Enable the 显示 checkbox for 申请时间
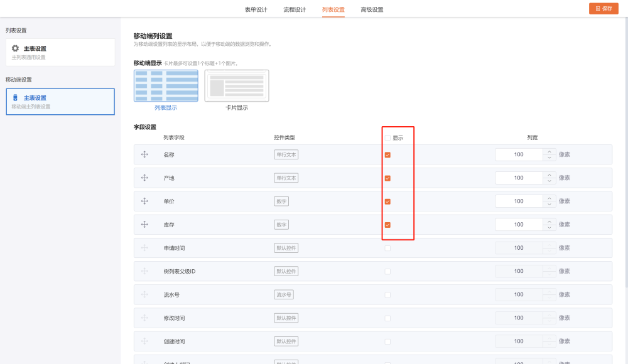The height and width of the screenshot is (364, 628). 387,248
